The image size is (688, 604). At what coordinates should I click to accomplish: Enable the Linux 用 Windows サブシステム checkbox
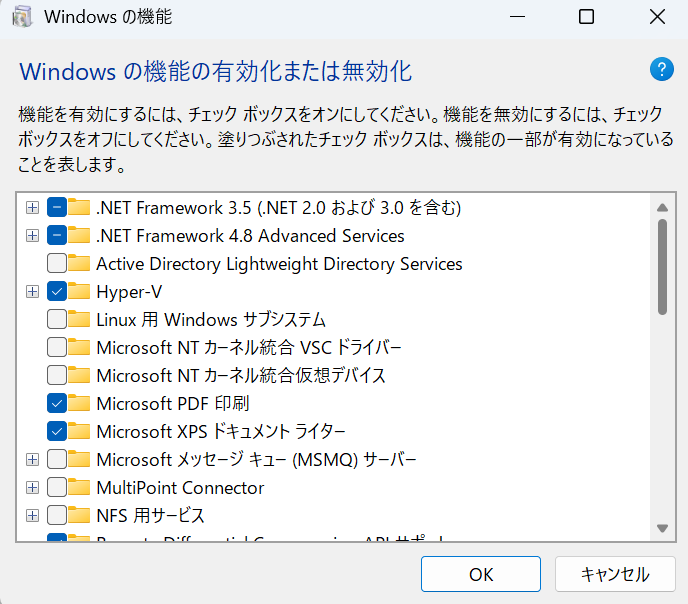pos(57,320)
